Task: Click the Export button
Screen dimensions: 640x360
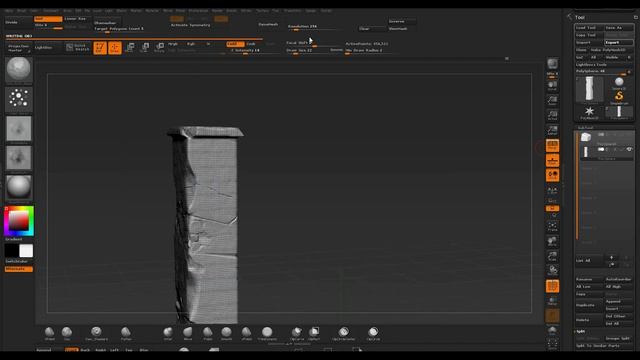Action: coord(619,42)
